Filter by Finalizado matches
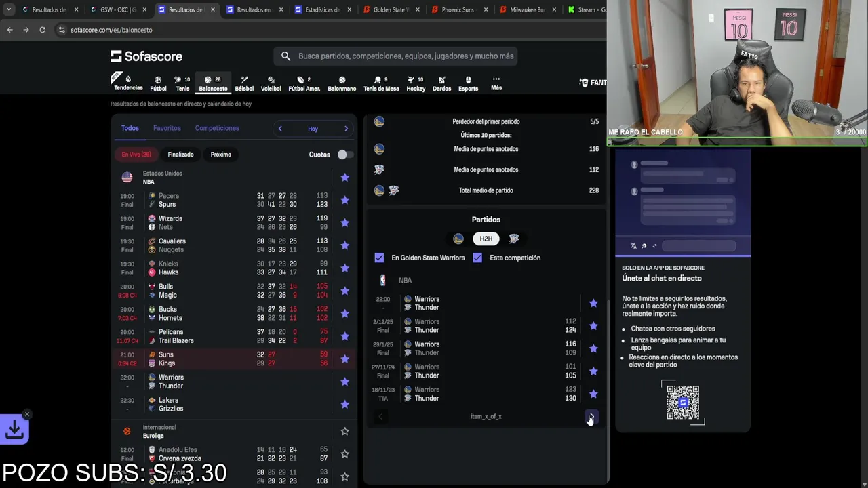The height and width of the screenshot is (488, 868). point(180,155)
